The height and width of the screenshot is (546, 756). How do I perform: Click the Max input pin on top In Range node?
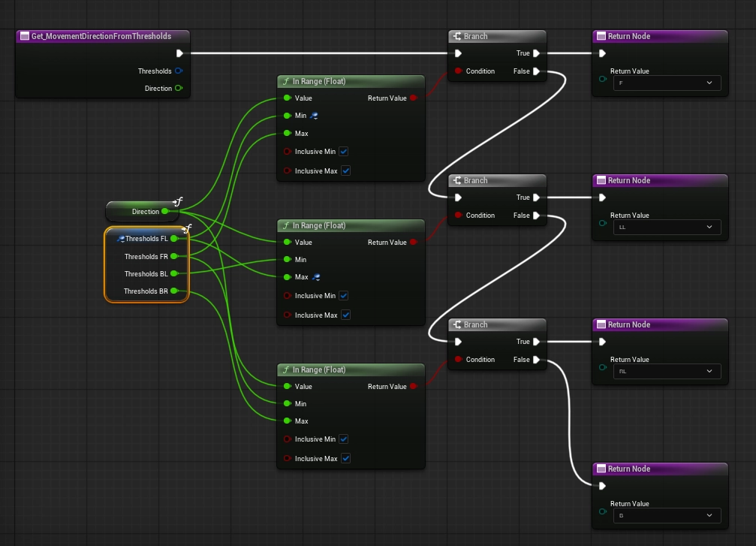pos(288,133)
